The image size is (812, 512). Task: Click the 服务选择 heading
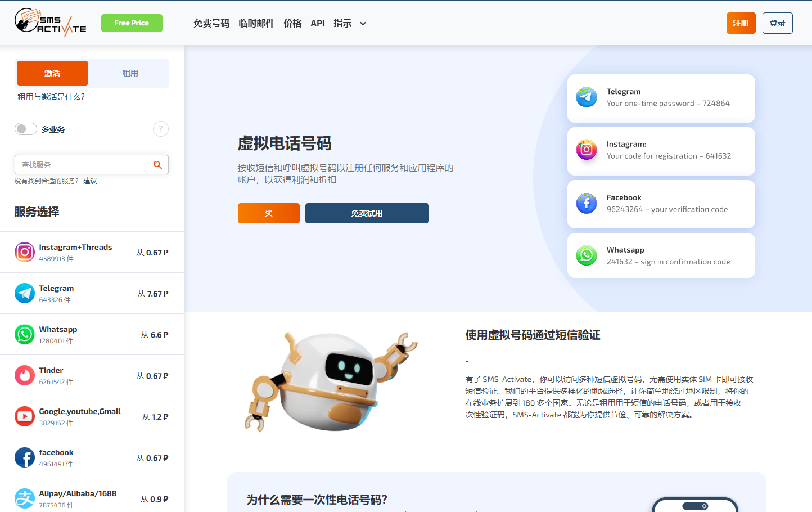37,212
